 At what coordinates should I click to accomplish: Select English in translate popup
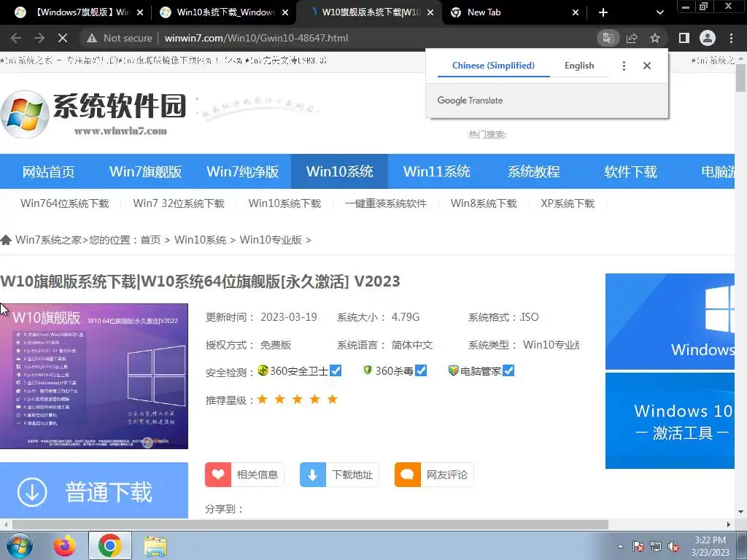pos(579,66)
